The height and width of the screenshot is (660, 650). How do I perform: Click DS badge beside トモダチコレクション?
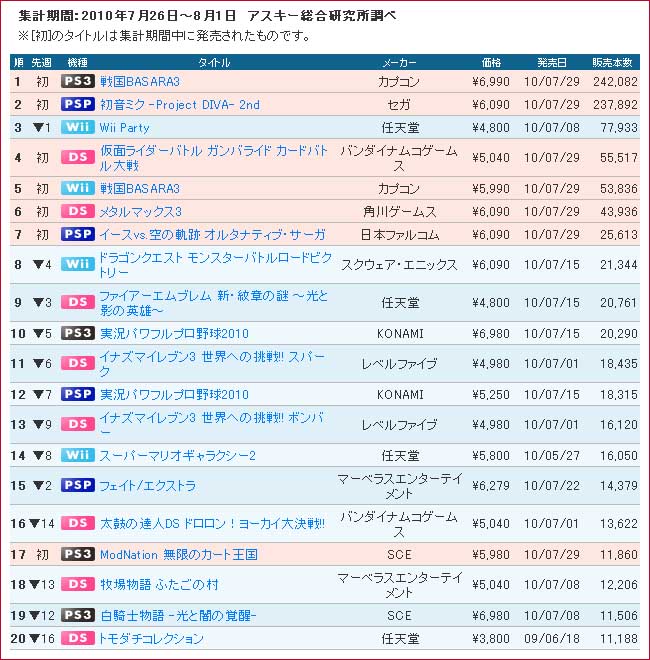(x=77, y=638)
